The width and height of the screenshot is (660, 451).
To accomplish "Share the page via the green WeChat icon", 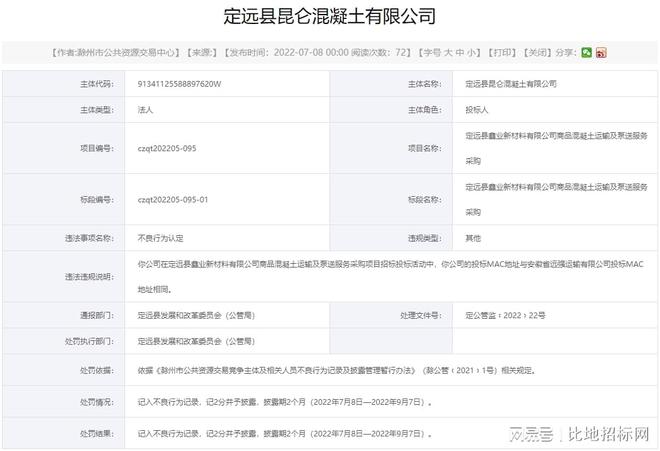I will (586, 53).
